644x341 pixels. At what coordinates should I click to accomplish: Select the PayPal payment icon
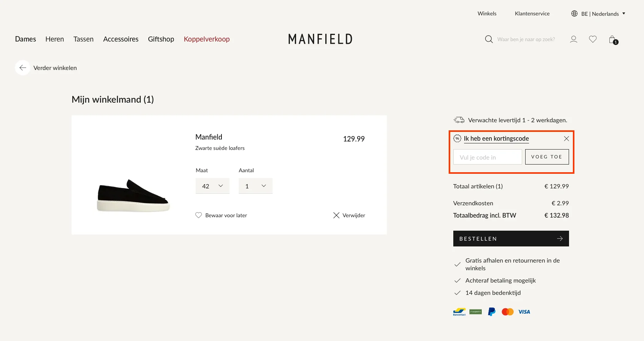click(x=491, y=311)
